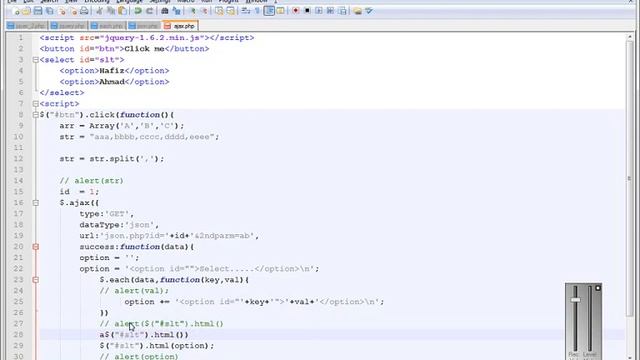Click the dataType:'json' line
The height and width of the screenshot is (360, 640).
point(119,225)
